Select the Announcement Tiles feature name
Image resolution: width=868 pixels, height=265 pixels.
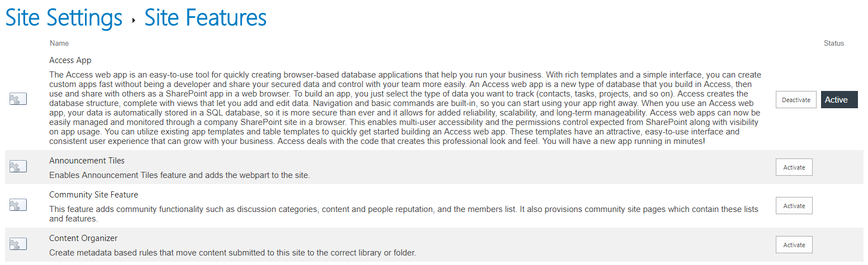[87, 161]
